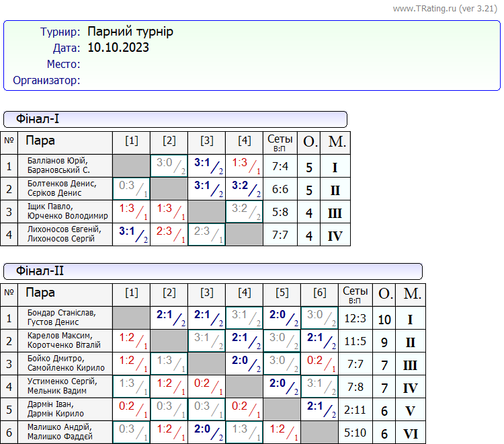The height and width of the screenshot is (444, 504).
Task: Click the Организатор field label
Action: click(47, 81)
